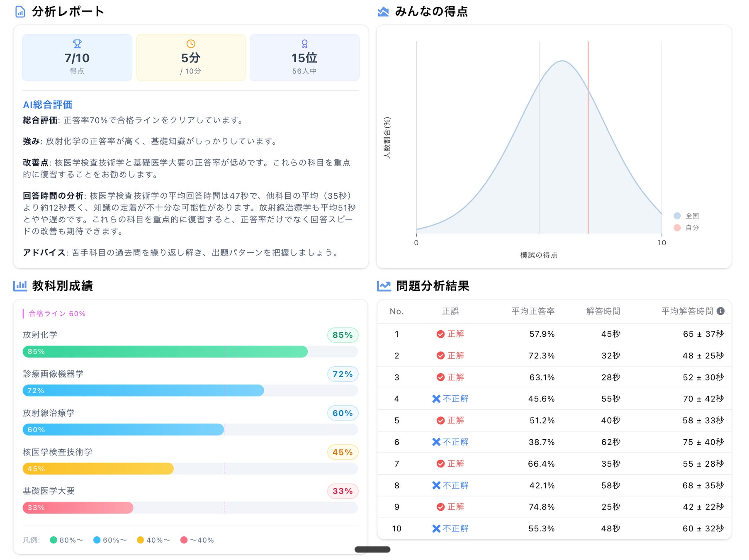This screenshot has height=560, width=749.
Task: Click the 基礎医学大要 subject name
Action: (x=49, y=491)
